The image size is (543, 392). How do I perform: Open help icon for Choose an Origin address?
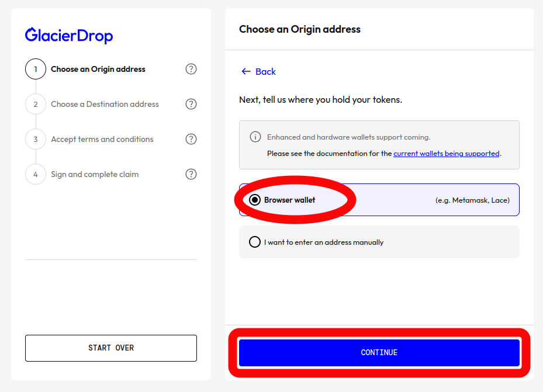click(191, 69)
